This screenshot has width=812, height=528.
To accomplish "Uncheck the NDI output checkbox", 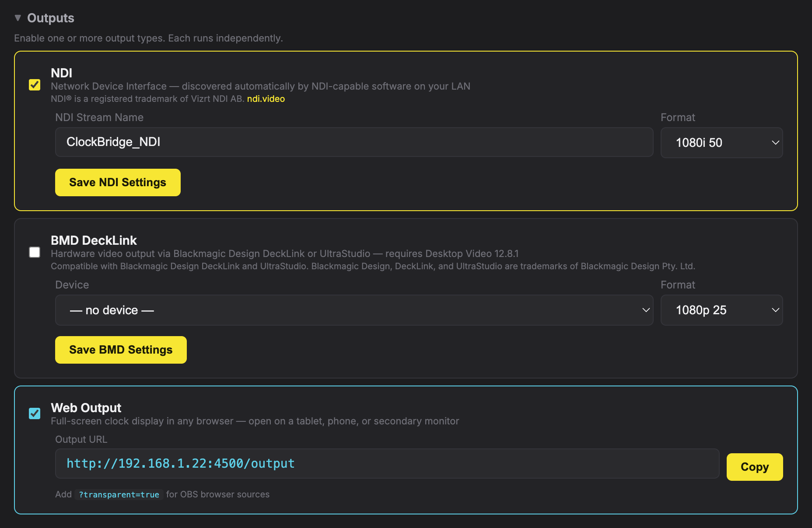I will coord(35,85).
